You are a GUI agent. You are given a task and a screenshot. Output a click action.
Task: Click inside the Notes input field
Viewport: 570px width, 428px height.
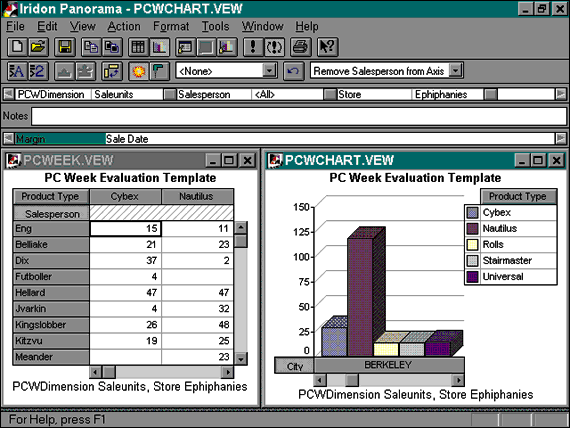pos(298,116)
